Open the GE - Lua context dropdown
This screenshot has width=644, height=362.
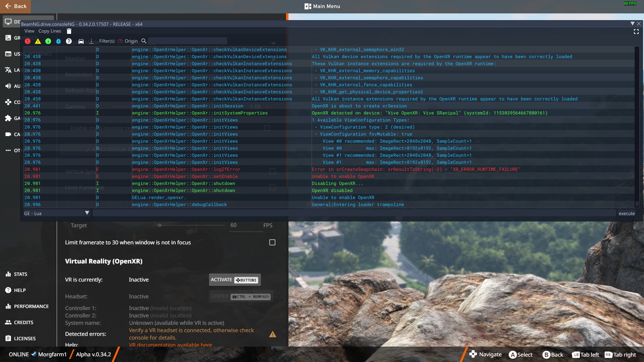pyautogui.click(x=57, y=214)
